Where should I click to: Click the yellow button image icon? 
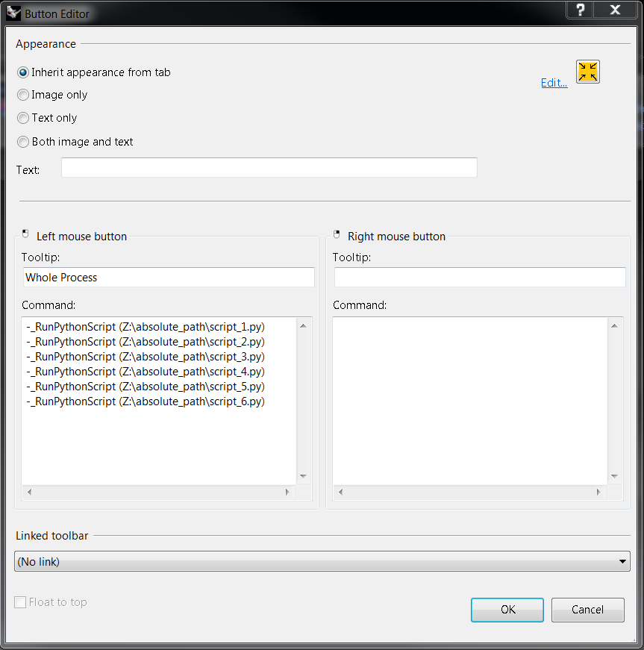tap(587, 72)
